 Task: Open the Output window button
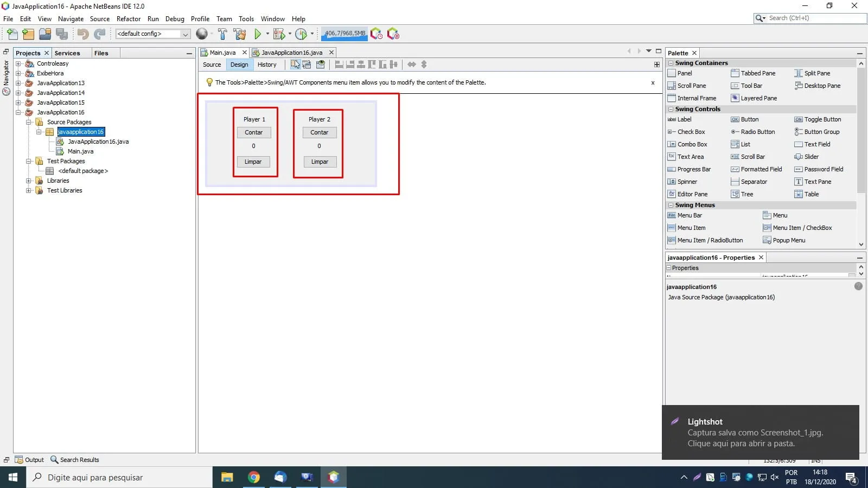pos(29,460)
